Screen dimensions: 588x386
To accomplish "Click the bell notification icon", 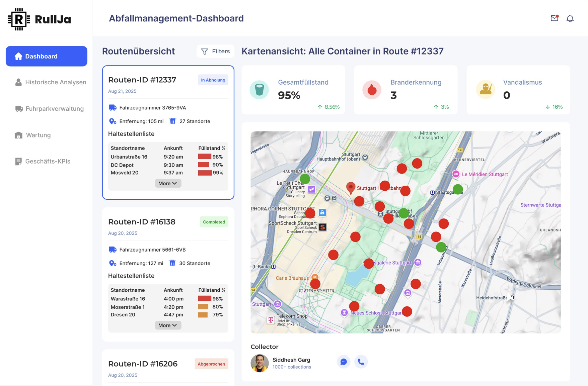I will (570, 18).
